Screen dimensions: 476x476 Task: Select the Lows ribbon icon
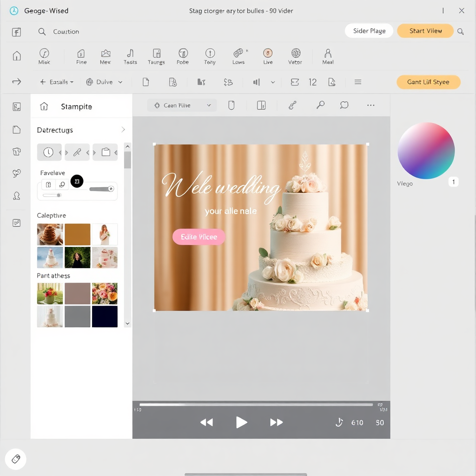(238, 56)
